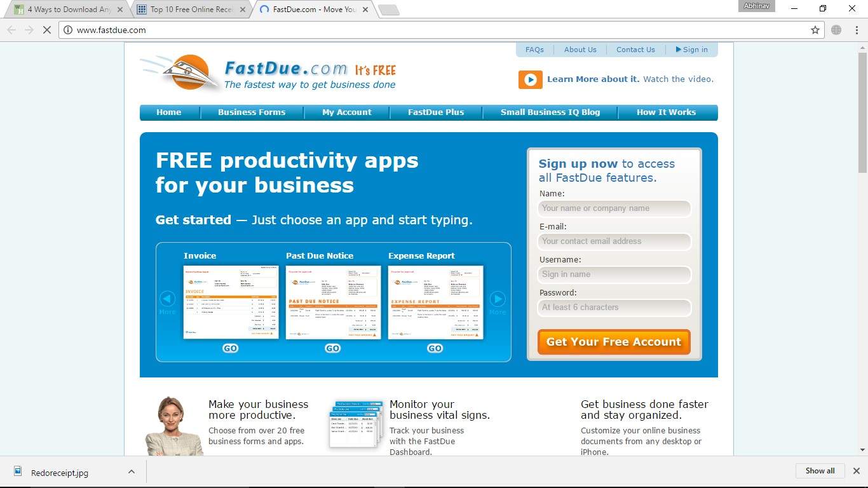Viewport: 868px width, 488px height.
Task: Click the scrollbar up arrow
Action: point(862,47)
